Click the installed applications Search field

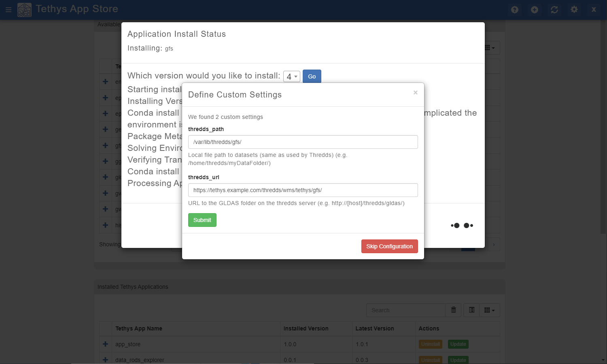pyautogui.click(x=406, y=310)
